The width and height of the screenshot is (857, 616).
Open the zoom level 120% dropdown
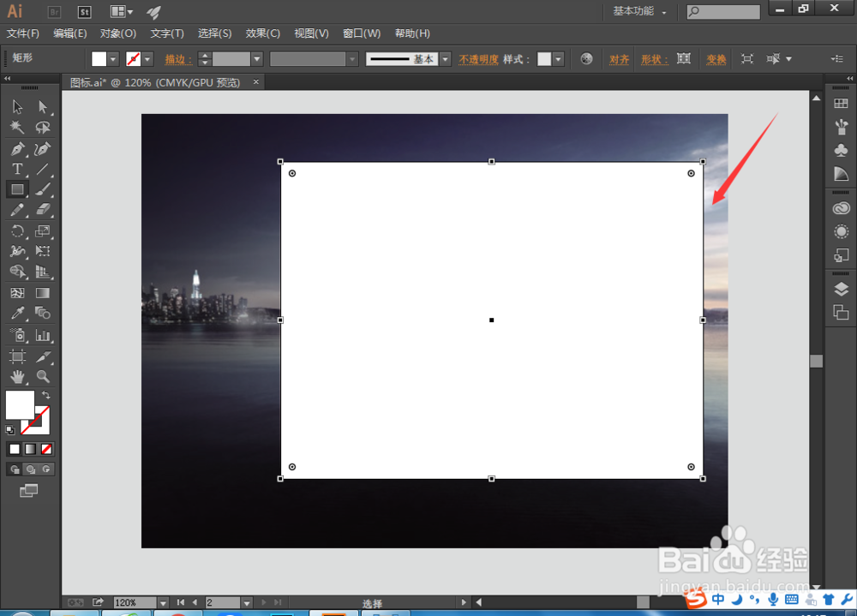click(162, 603)
